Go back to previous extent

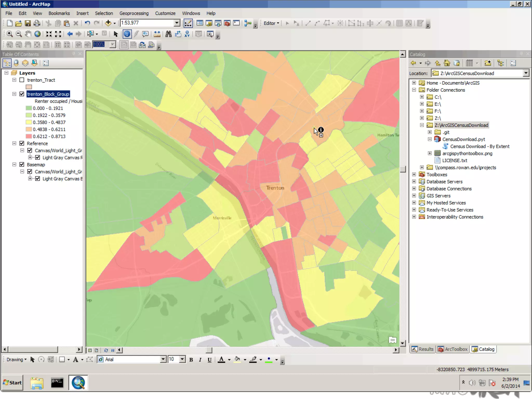point(70,34)
